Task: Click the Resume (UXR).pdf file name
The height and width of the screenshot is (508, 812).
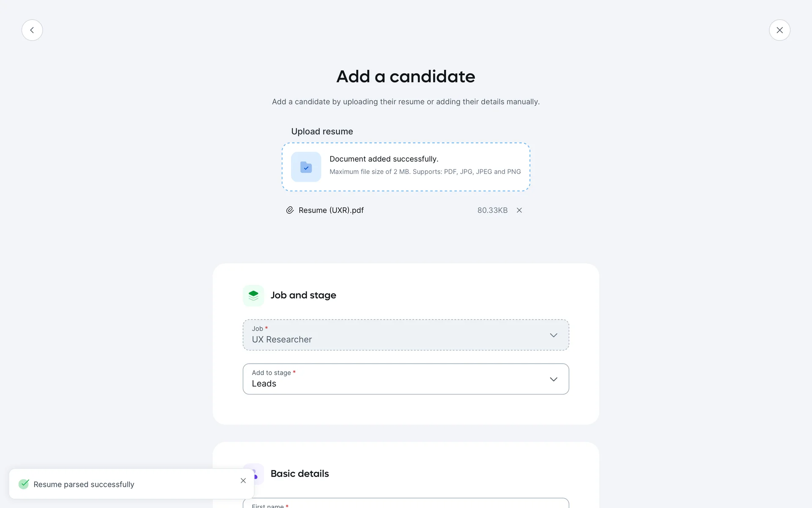Action: point(331,210)
